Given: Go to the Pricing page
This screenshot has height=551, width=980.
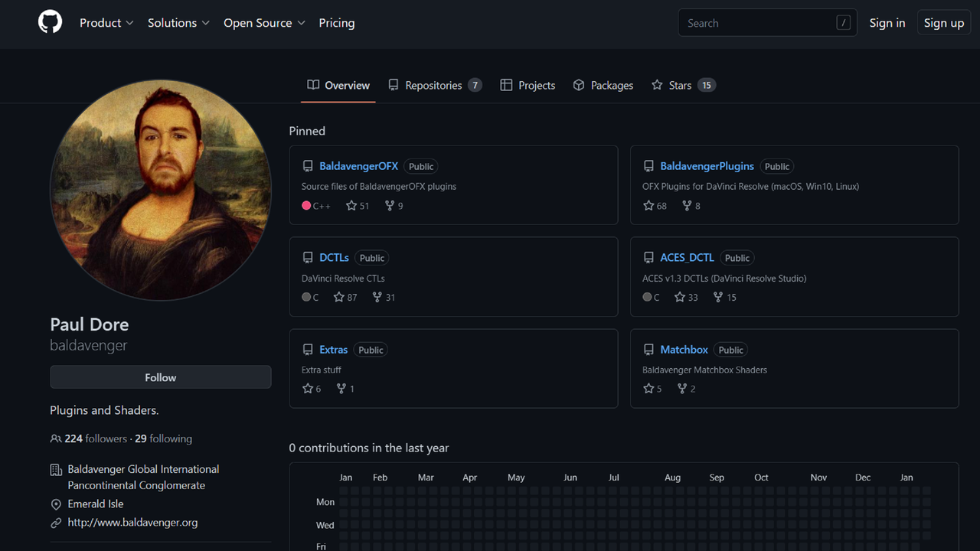Looking at the screenshot, I should (x=337, y=23).
